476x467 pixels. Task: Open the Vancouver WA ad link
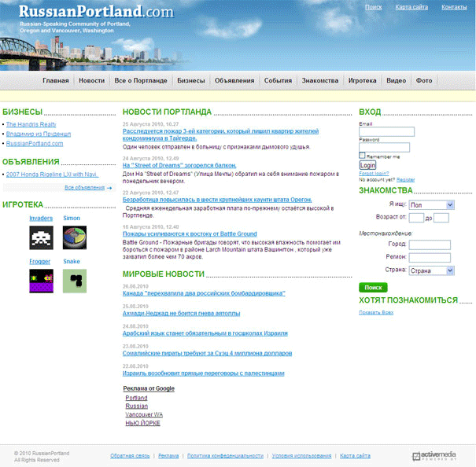coord(144,414)
